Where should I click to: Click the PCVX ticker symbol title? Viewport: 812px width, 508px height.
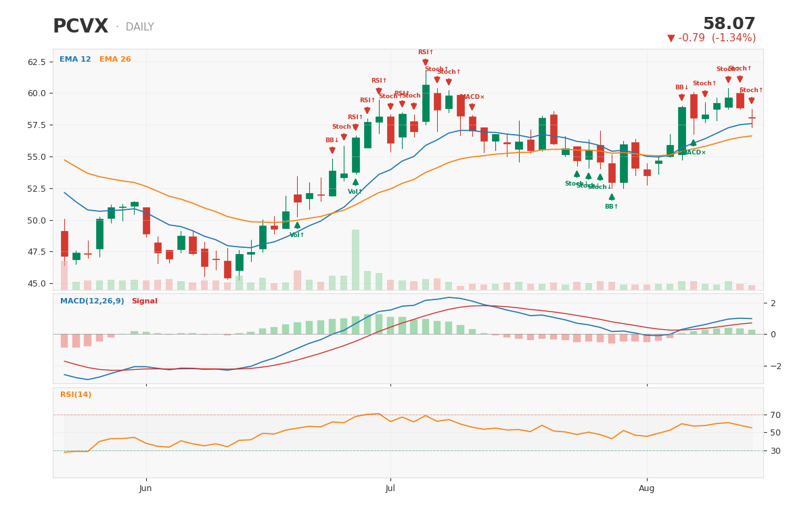coord(81,27)
